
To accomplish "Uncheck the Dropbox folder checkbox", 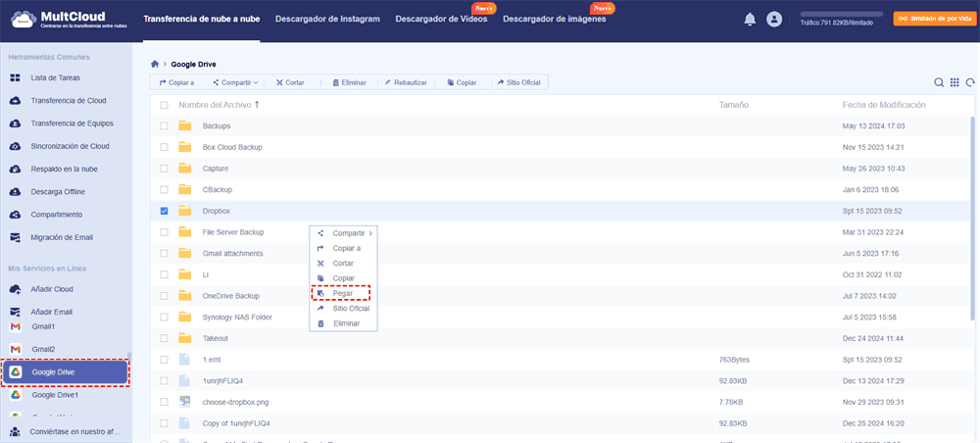I will pos(164,211).
